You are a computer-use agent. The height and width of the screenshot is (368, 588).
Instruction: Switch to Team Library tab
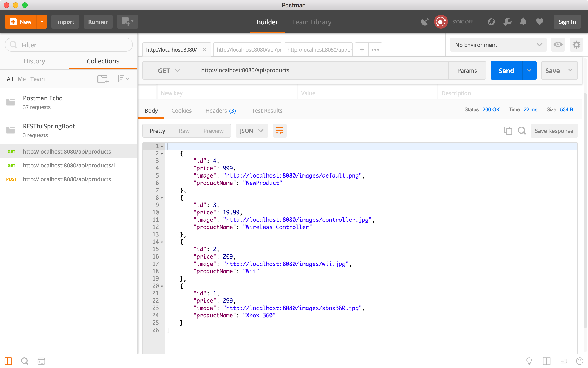(311, 22)
